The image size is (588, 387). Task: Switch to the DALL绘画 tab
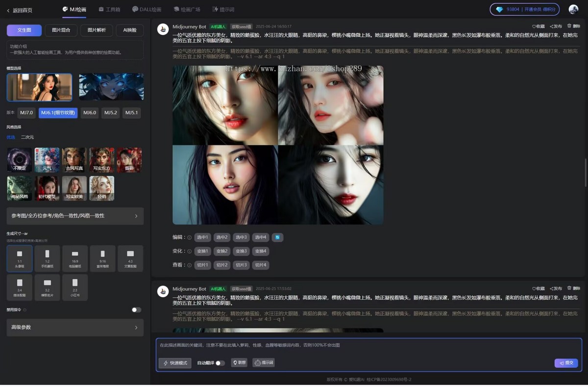coord(147,9)
